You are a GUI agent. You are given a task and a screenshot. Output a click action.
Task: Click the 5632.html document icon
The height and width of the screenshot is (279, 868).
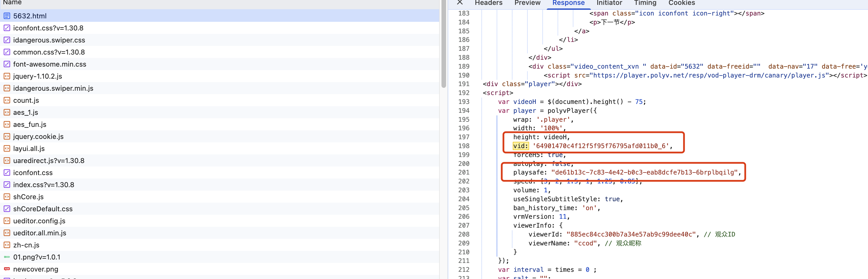(7, 16)
